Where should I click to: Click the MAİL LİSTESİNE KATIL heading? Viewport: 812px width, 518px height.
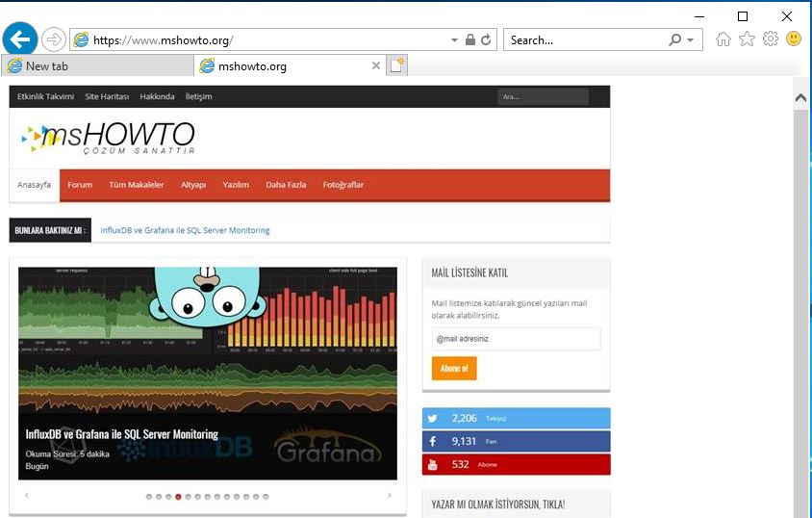[x=469, y=272]
